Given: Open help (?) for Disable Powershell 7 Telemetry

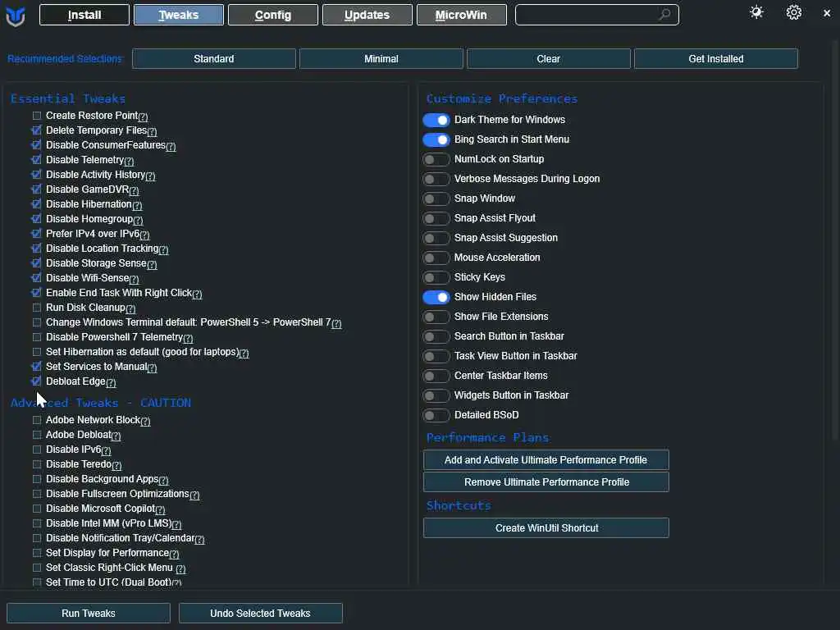Looking at the screenshot, I should click(x=188, y=338).
